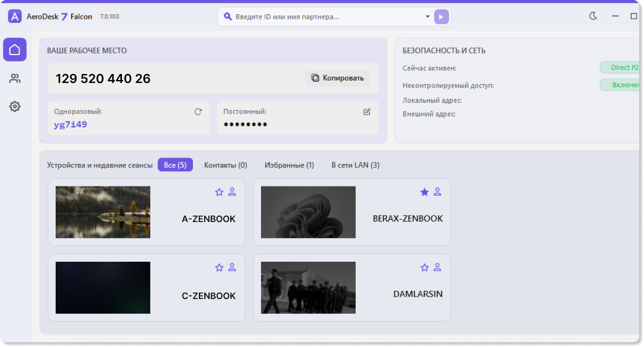
Task: Edit the permanent password
Action: pos(367,112)
